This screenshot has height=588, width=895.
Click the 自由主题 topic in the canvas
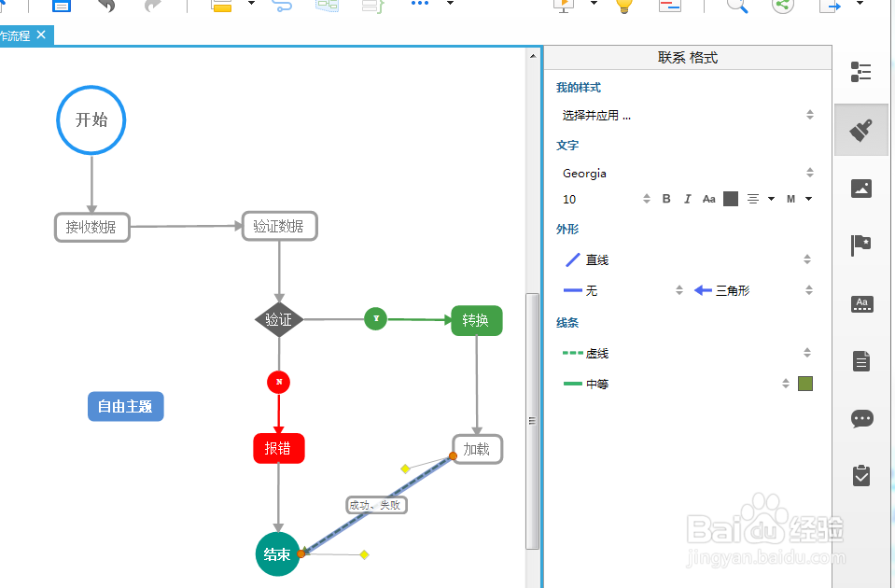125,406
